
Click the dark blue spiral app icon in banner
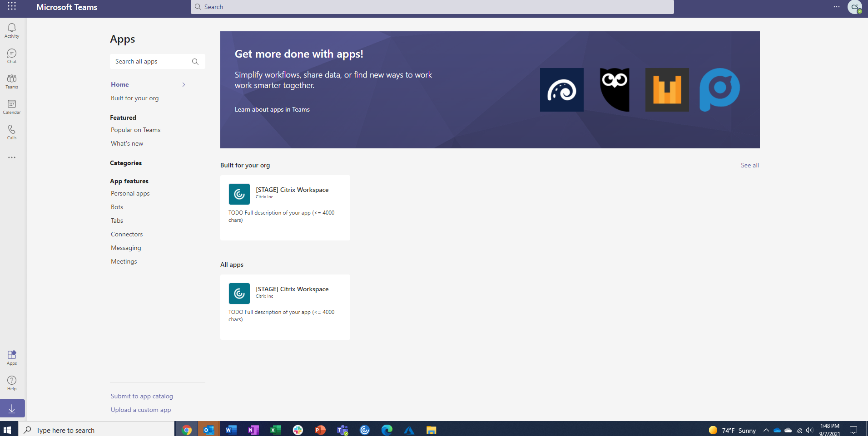561,90
